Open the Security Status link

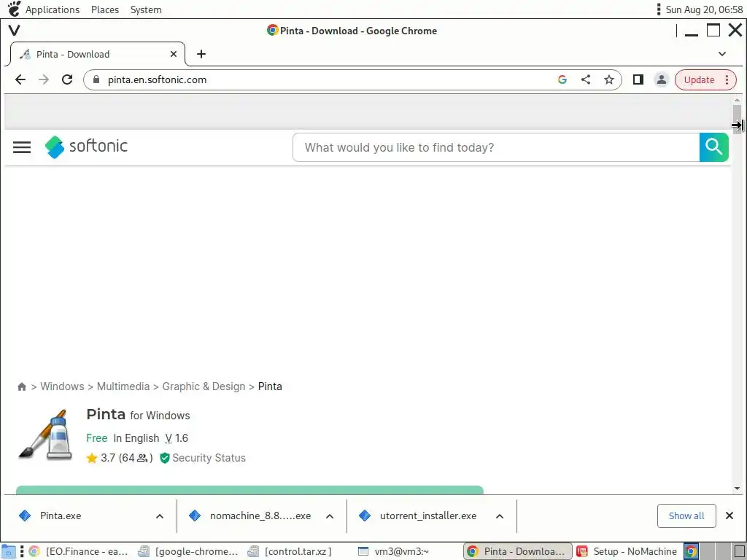pos(203,458)
